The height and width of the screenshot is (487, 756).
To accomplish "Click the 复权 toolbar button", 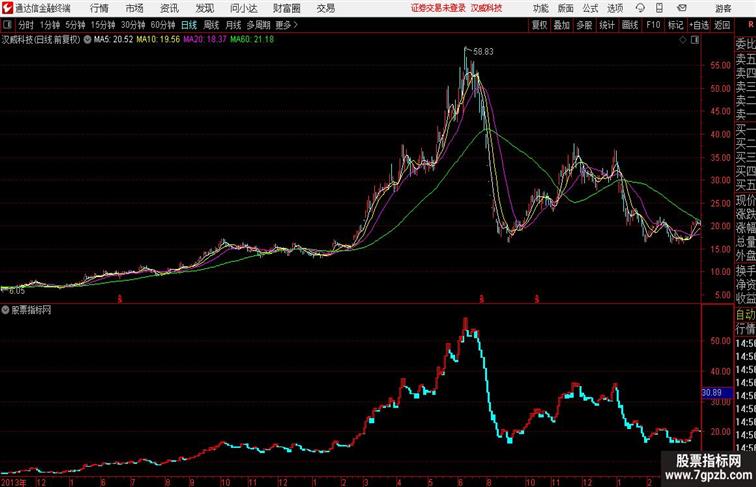I will pyautogui.click(x=540, y=25).
